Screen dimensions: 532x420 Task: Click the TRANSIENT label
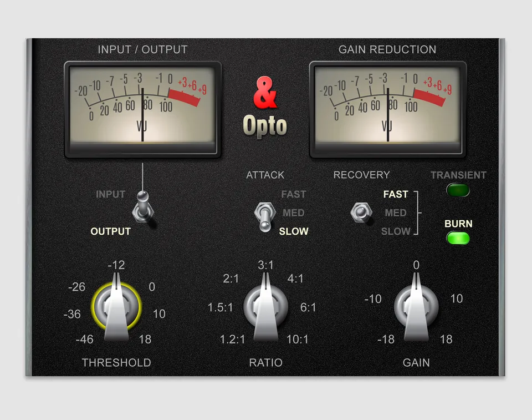(458, 175)
